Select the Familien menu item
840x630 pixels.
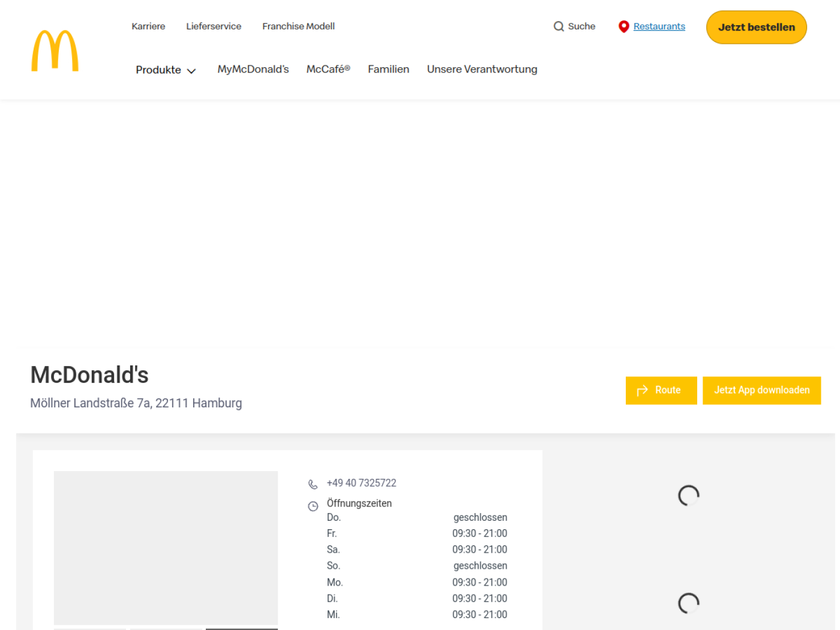(389, 70)
